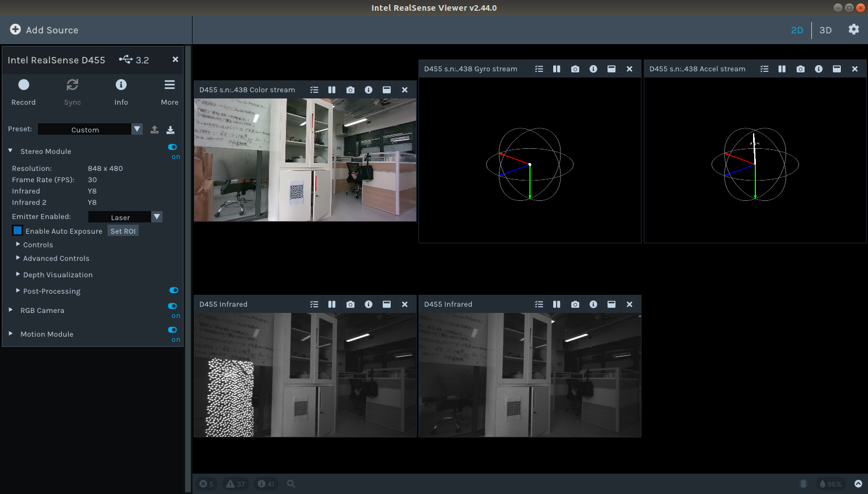Image resolution: width=868 pixels, height=494 pixels.
Task: Show Color stream info overlay
Action: (369, 90)
